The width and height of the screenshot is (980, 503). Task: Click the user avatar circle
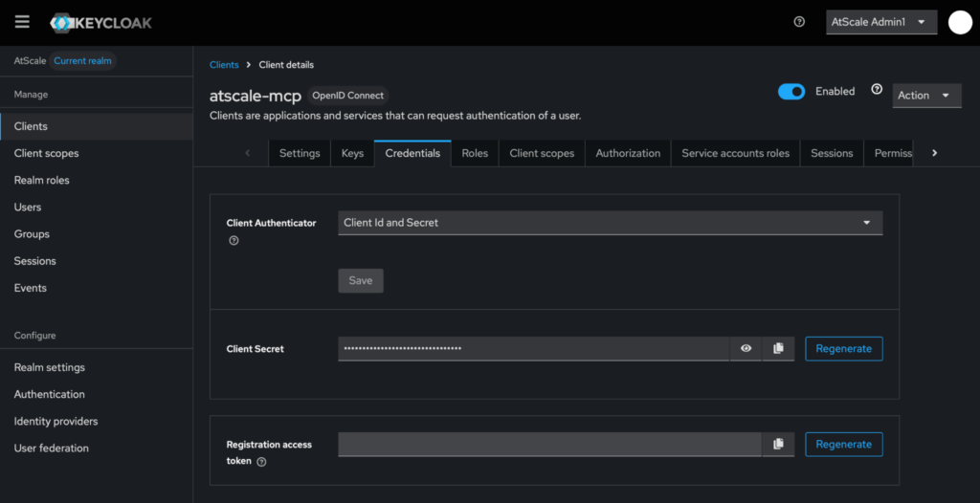[x=960, y=22]
